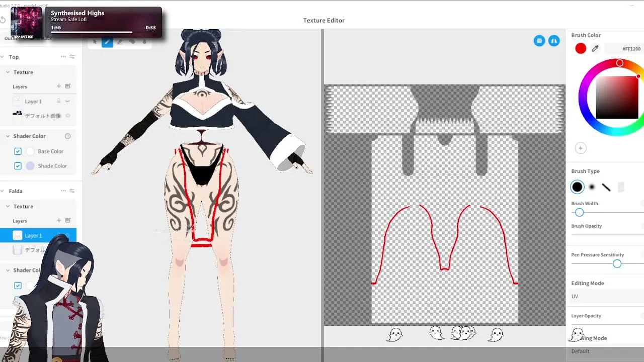Click the saturation square in color wheel
Image resolution: width=644 pixels, height=362 pixels.
point(617,98)
